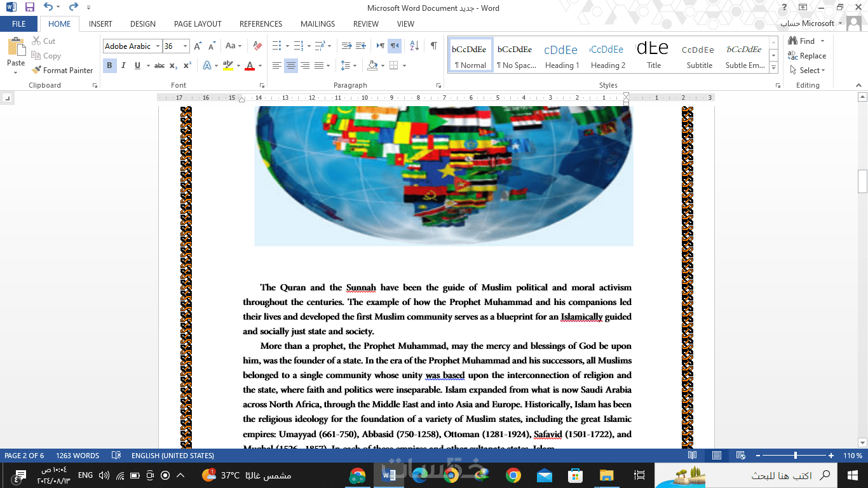This screenshot has height=488, width=868.
Task: Click the word count in status bar
Action: pos(78,456)
